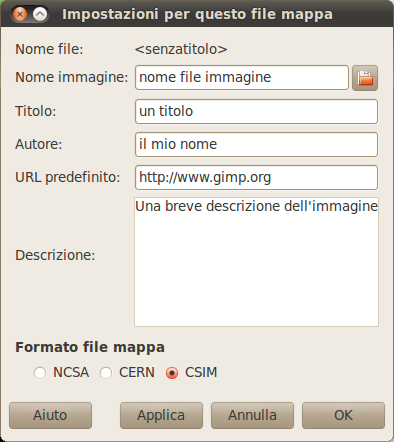Viewport: 394px width, 442px height.
Task: Click the Titolo: label
Action: click(x=36, y=111)
